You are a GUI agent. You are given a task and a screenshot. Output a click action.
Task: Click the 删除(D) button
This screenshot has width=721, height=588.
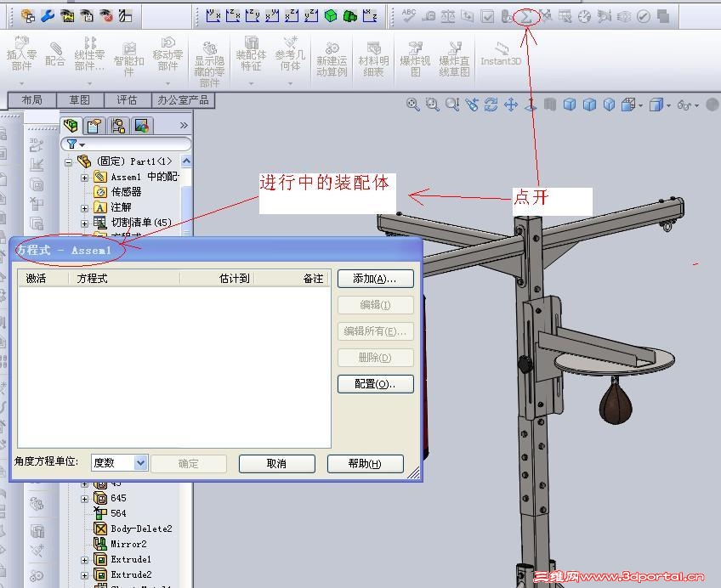click(x=375, y=358)
